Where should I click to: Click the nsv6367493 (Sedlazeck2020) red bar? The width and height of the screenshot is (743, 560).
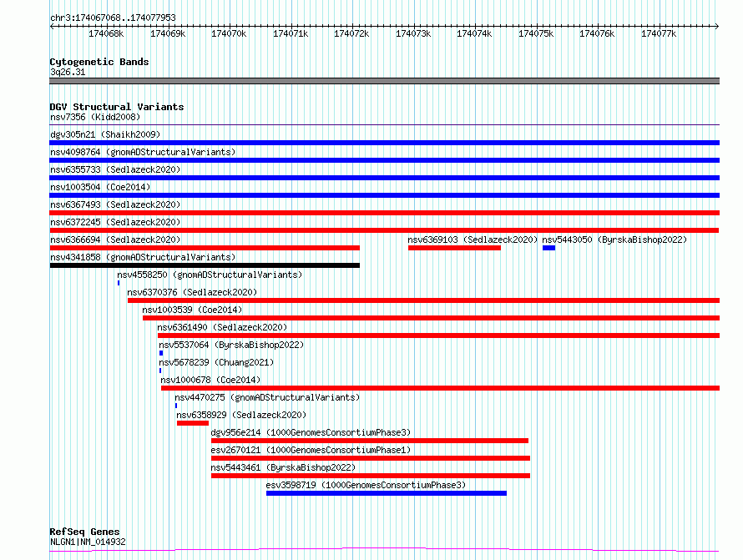384,213
